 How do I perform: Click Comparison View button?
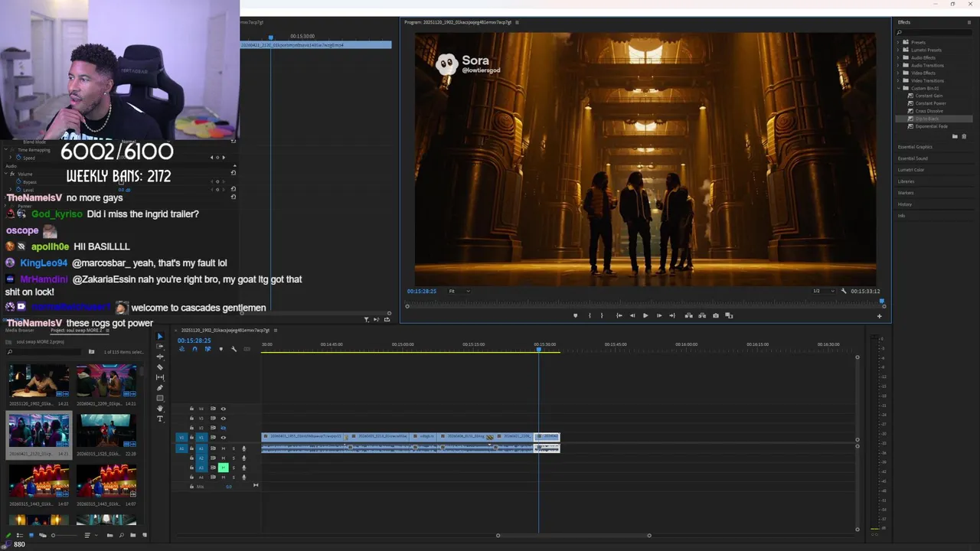coord(729,315)
